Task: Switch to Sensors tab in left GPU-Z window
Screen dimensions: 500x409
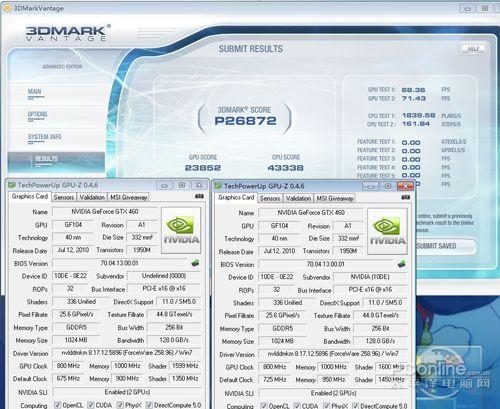Action: [x=64, y=197]
